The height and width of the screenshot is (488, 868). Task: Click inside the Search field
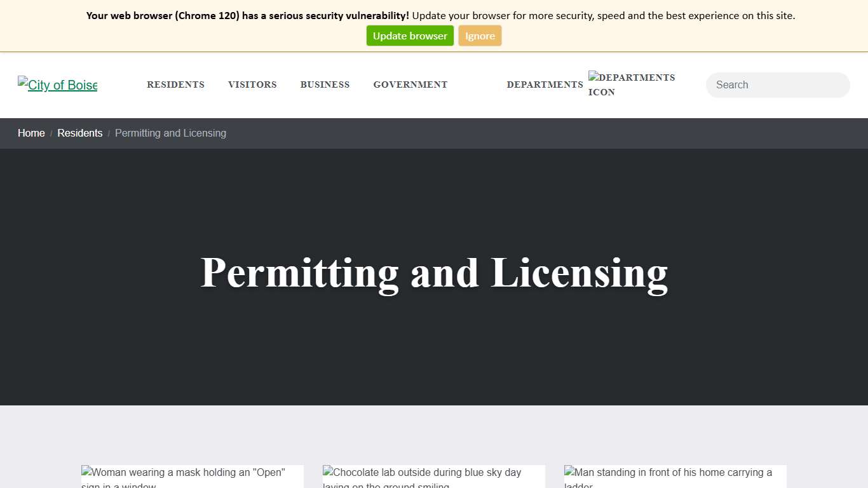777,85
